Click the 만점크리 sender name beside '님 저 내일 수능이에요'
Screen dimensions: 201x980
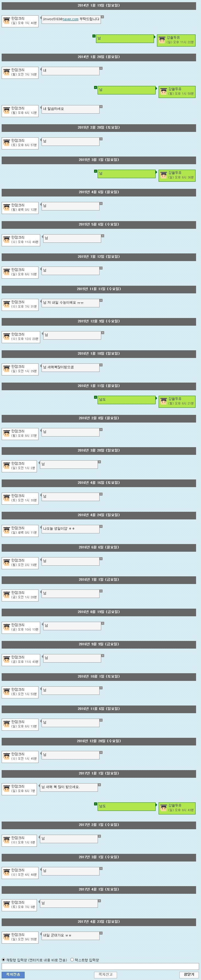(x=18, y=302)
